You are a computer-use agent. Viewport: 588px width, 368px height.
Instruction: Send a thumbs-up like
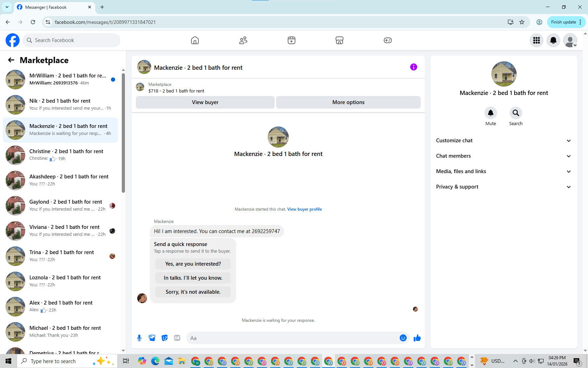tap(417, 338)
